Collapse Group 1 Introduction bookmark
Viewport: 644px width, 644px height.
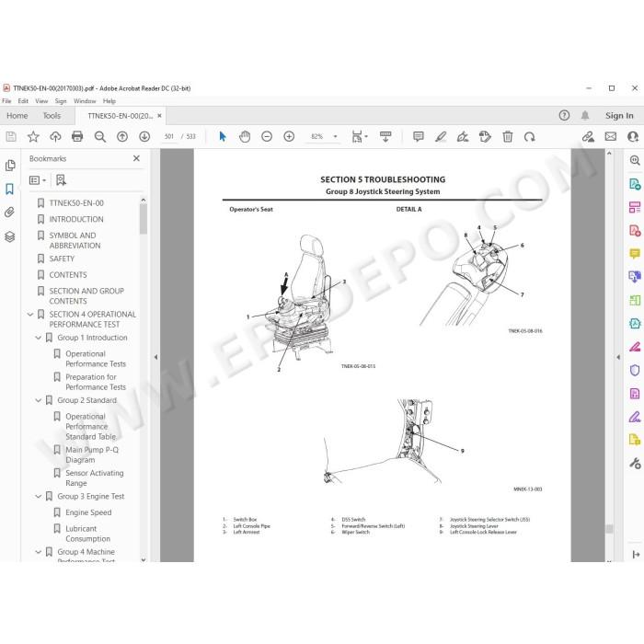39,338
